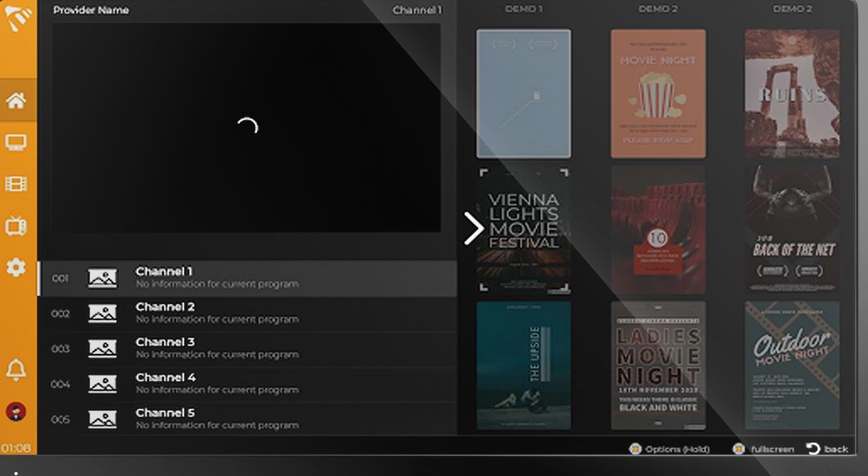
Task: Select the Vienna Lights Movie Festival poster
Action: (x=523, y=229)
